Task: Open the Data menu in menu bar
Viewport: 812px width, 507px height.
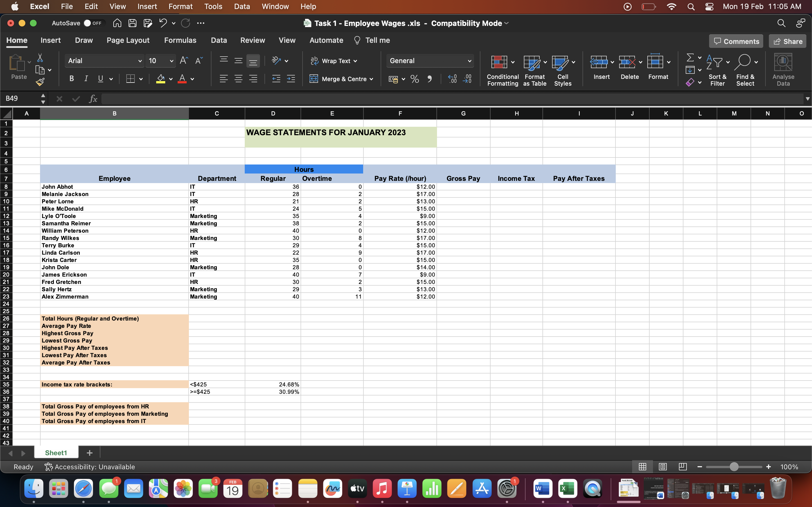Action: [242, 6]
